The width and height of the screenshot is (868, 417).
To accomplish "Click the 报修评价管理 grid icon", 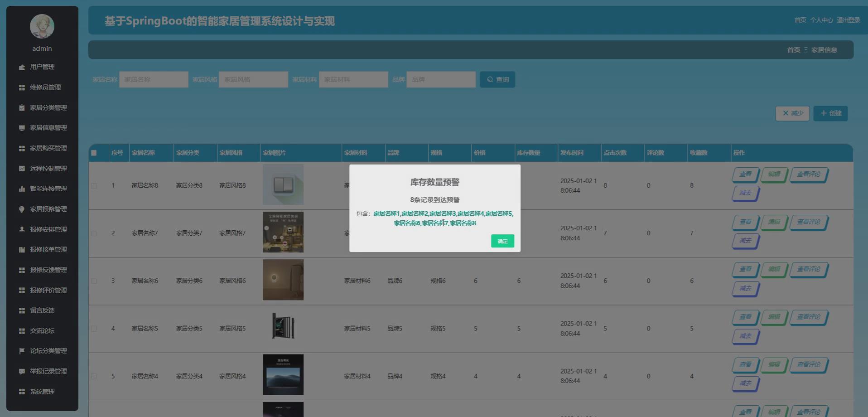I will tap(22, 290).
